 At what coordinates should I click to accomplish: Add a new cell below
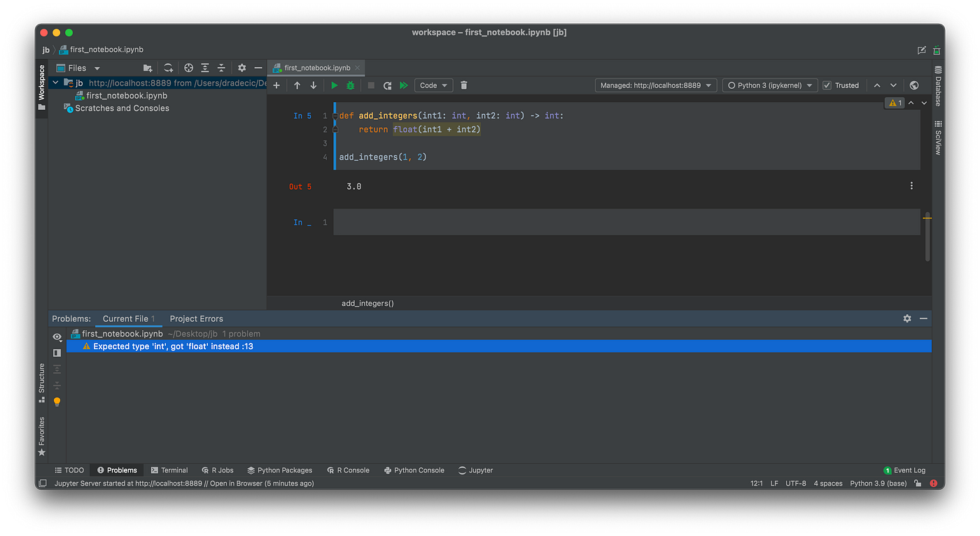pyautogui.click(x=276, y=85)
